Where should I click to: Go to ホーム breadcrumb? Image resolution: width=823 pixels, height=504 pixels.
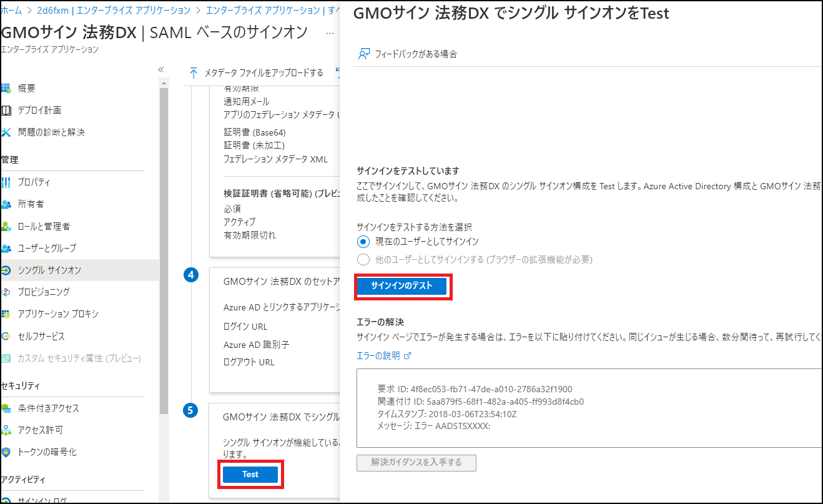[x=11, y=11]
